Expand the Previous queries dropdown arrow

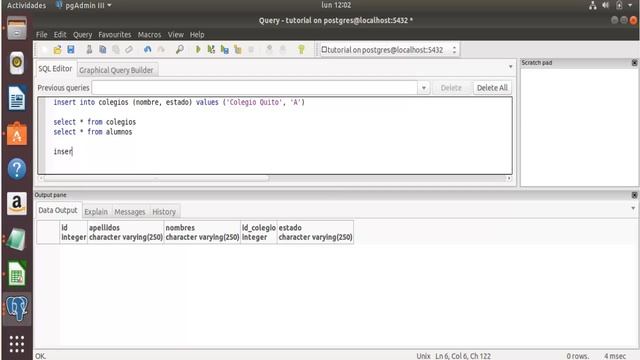pyautogui.click(x=424, y=88)
